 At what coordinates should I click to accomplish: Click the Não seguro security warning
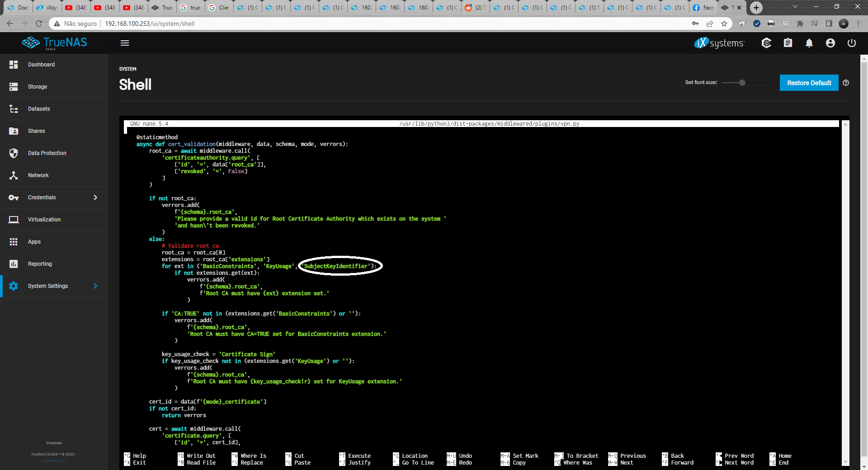pyautogui.click(x=75, y=23)
